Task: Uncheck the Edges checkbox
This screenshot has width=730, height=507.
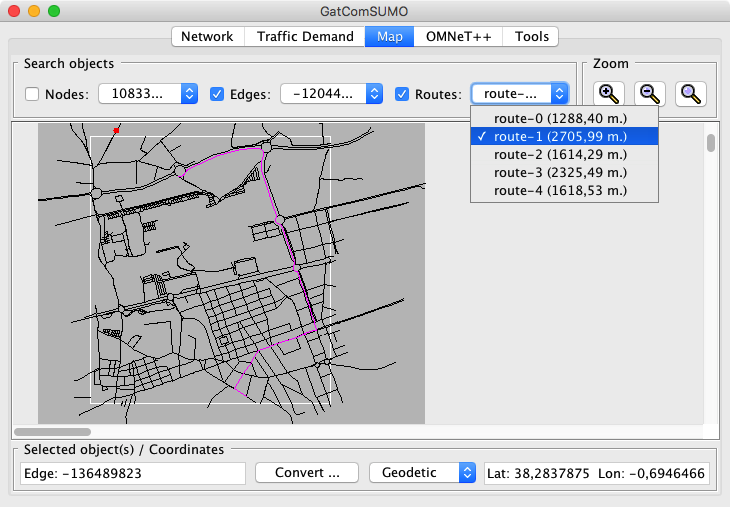Action: (217, 94)
